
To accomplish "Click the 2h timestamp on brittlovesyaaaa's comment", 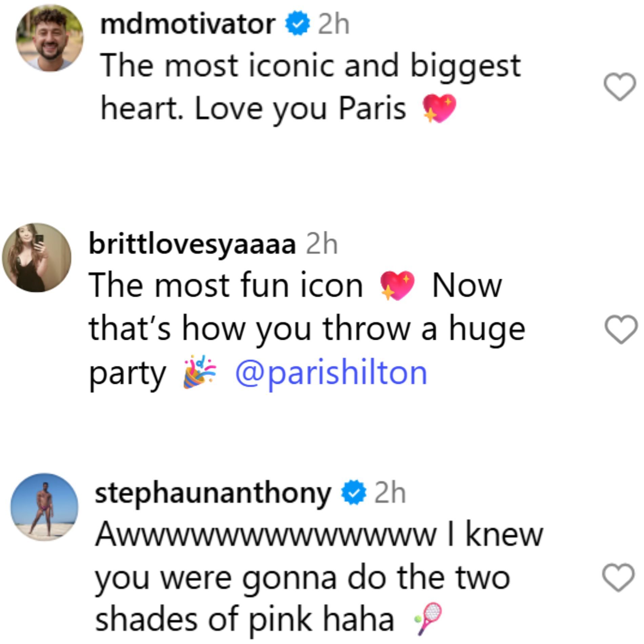I will pos(322,245).
